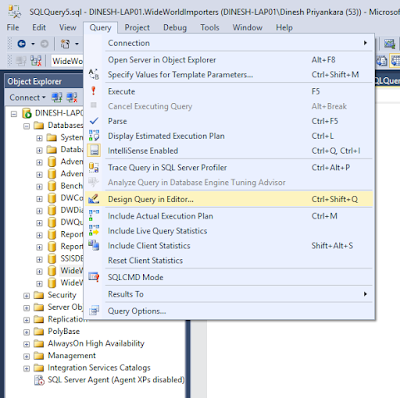This screenshot has width=400, height=398.
Task: Click the Display Estimated Execution Plan icon
Action: point(94,136)
